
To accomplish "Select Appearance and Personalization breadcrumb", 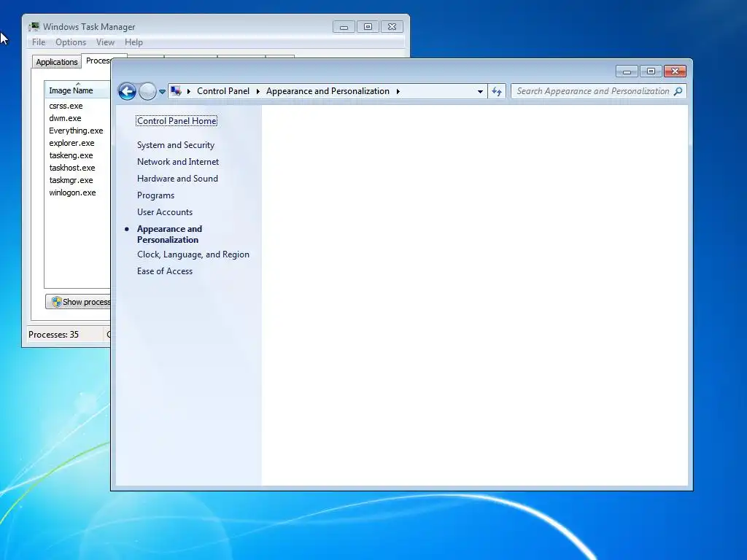I will tap(328, 91).
